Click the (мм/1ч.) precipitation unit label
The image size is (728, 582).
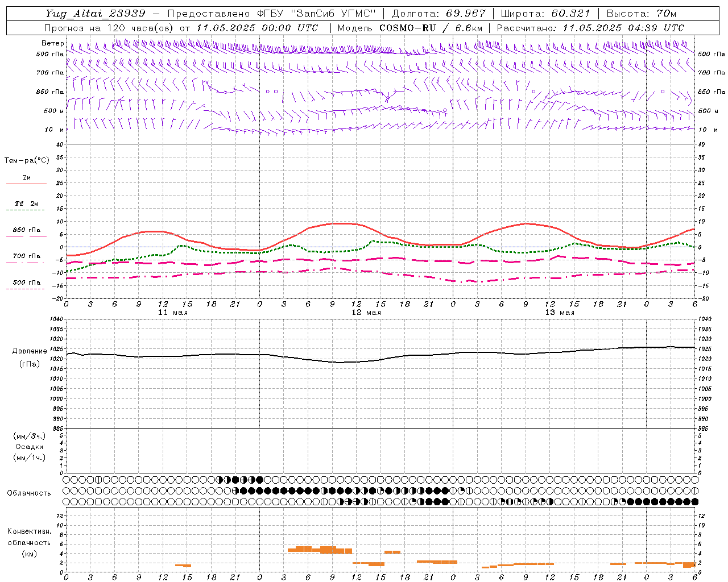point(30,458)
